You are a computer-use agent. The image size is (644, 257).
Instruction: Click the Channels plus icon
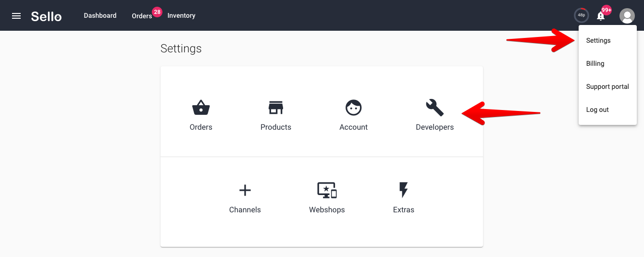[x=245, y=190]
